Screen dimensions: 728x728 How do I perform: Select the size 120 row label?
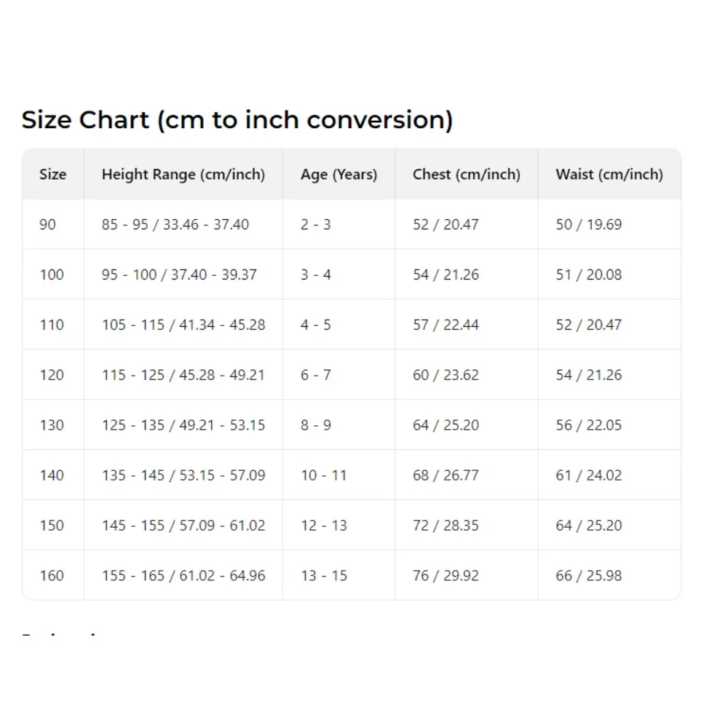pyautogui.click(x=52, y=375)
